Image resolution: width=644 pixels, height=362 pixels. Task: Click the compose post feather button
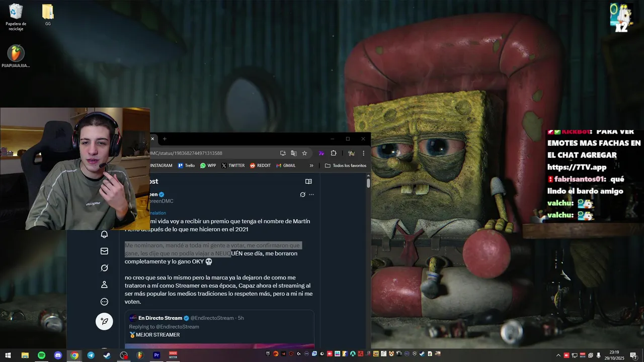(x=105, y=321)
